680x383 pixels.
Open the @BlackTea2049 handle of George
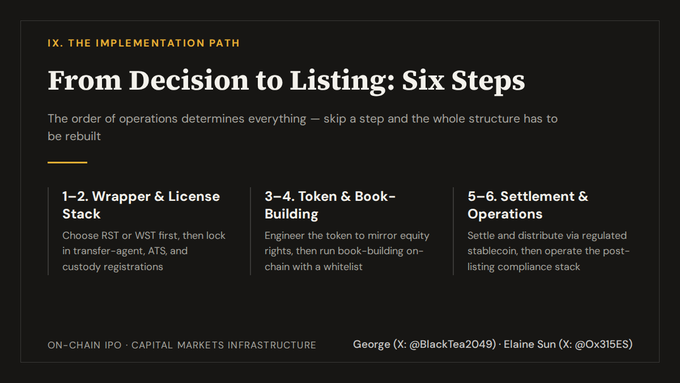[452, 344]
